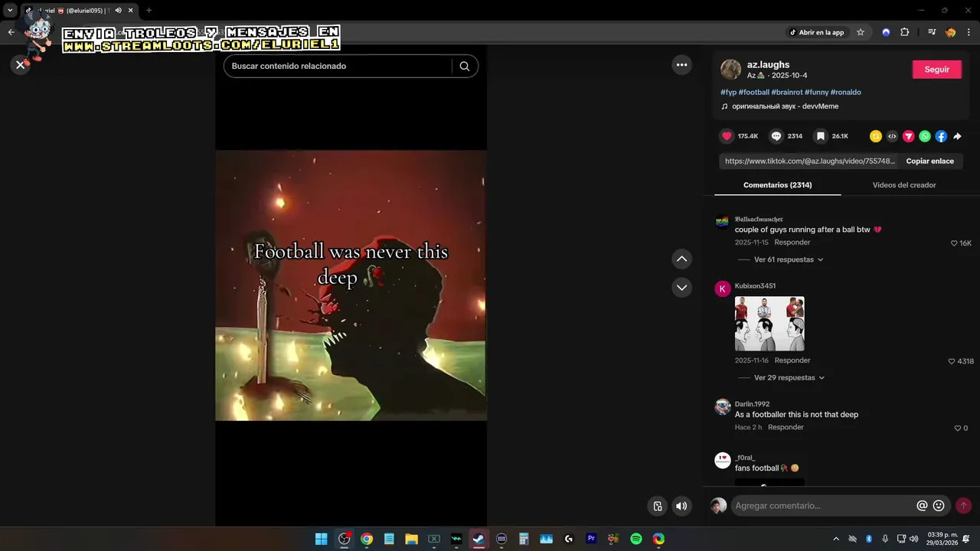Open _f0ral_ profile avatar

point(722,460)
